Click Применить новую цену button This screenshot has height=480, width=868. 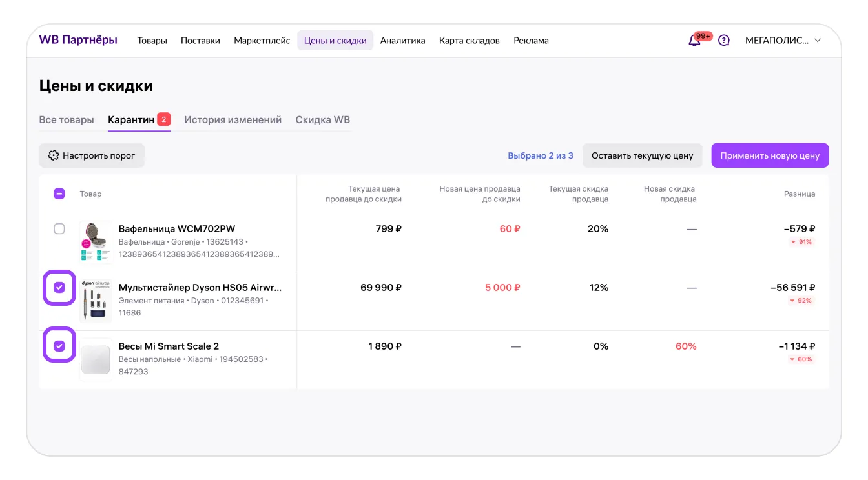(770, 155)
